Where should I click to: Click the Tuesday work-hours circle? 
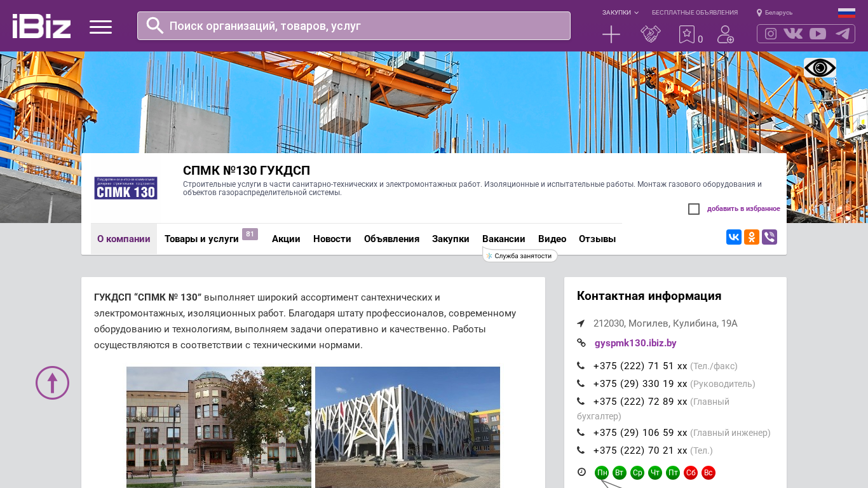(620, 473)
